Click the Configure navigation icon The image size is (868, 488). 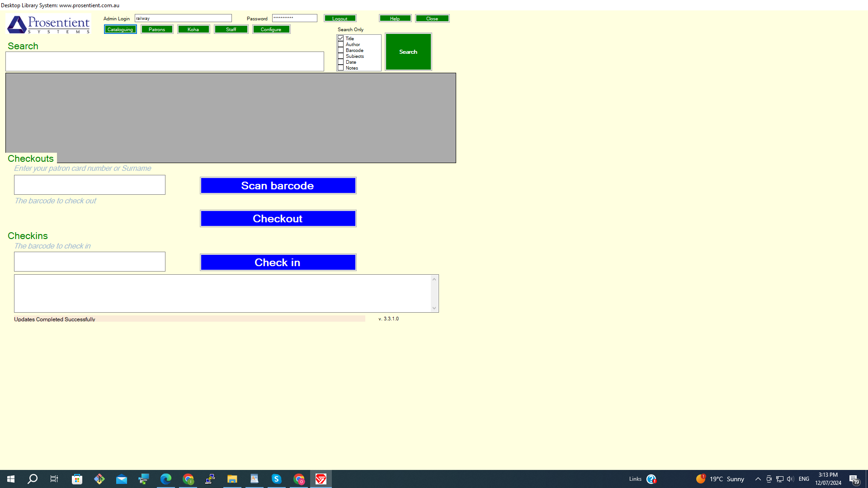tap(271, 29)
